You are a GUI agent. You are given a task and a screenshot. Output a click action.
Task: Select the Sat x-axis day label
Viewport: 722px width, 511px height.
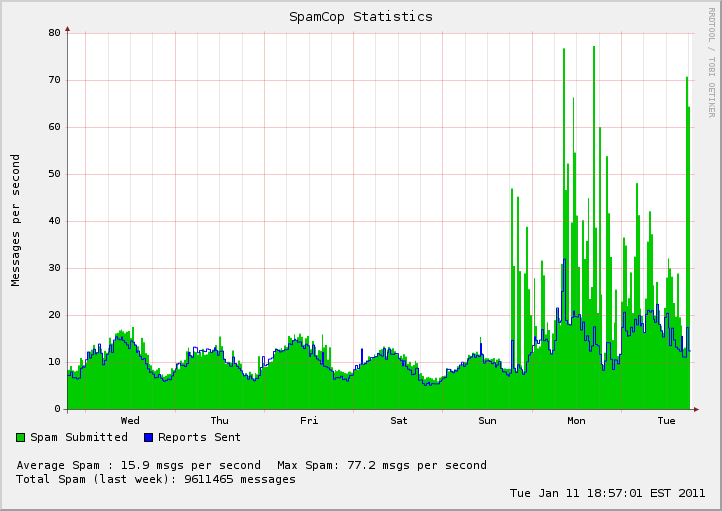point(398,421)
